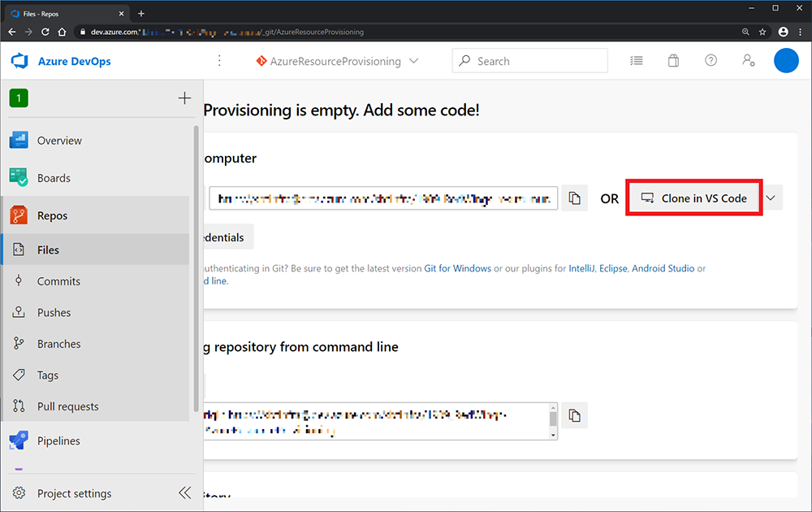Collapse the sidebar with double chevron

185,492
